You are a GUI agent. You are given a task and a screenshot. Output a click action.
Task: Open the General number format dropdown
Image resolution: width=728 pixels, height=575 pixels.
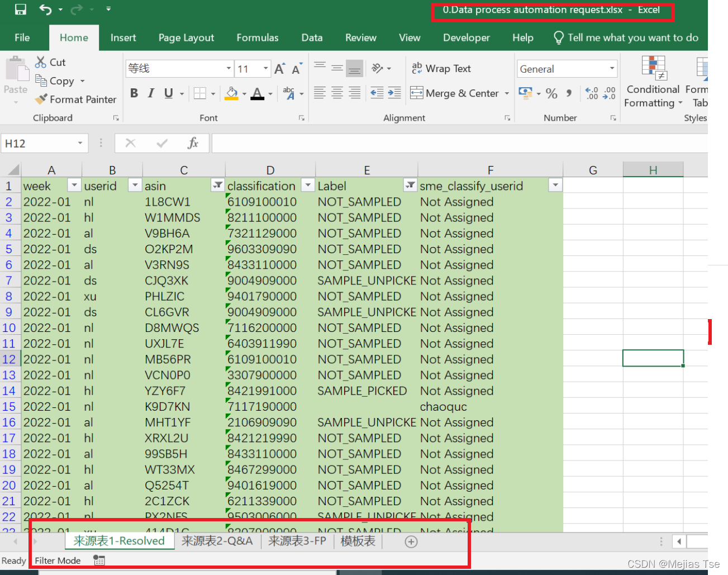pyautogui.click(x=612, y=69)
